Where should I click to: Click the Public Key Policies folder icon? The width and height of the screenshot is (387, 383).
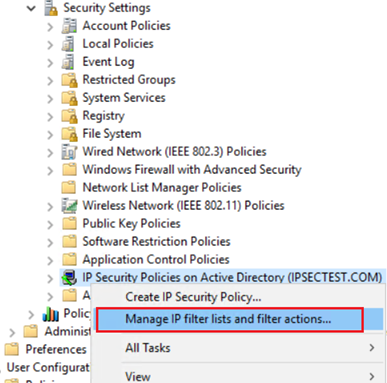[x=69, y=224]
